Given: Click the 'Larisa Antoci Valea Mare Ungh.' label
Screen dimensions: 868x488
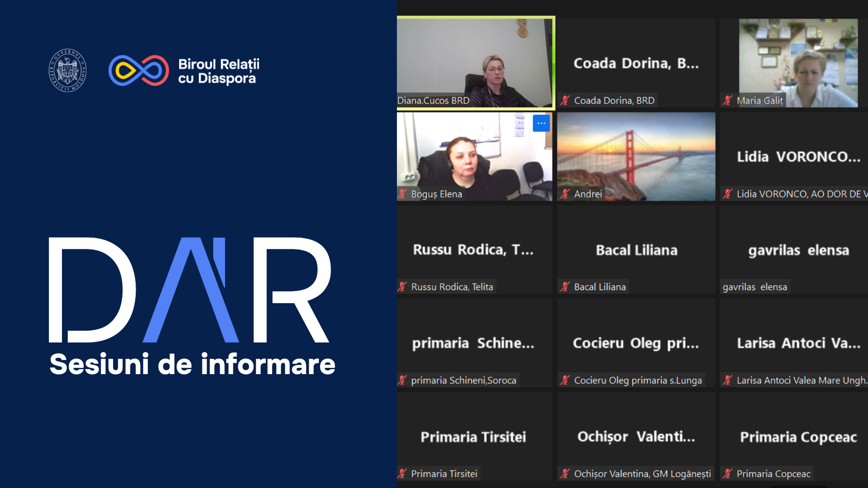Looking at the screenshot, I should click(x=802, y=380).
